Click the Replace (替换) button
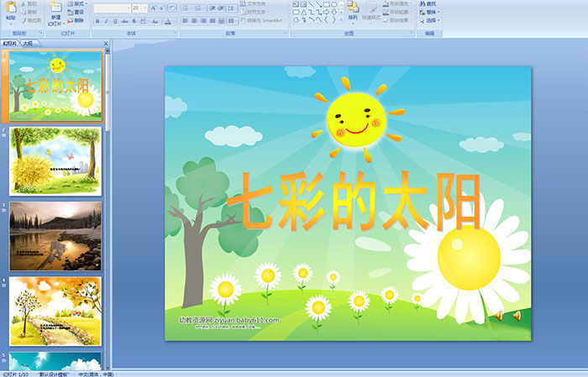The height and width of the screenshot is (377, 588). [x=430, y=13]
